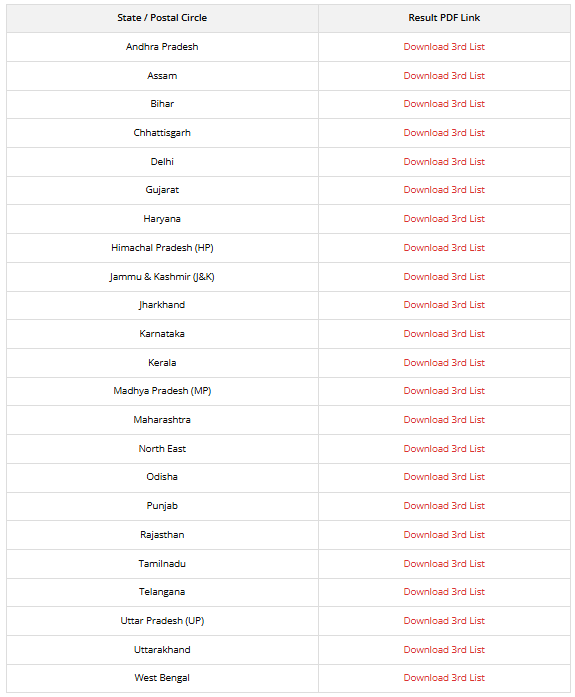Open the Download 3rd List link for Assam
The image size is (575, 697).
click(444, 76)
